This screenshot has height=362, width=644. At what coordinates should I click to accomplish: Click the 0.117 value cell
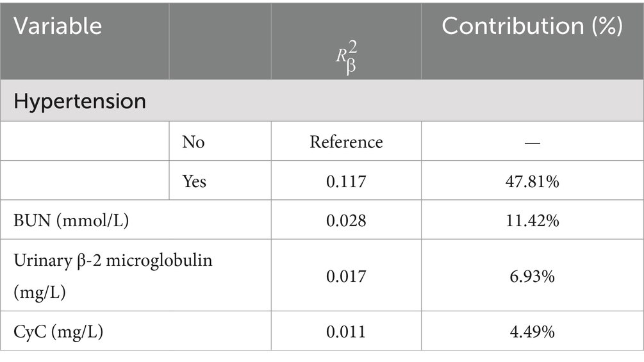coord(346,181)
